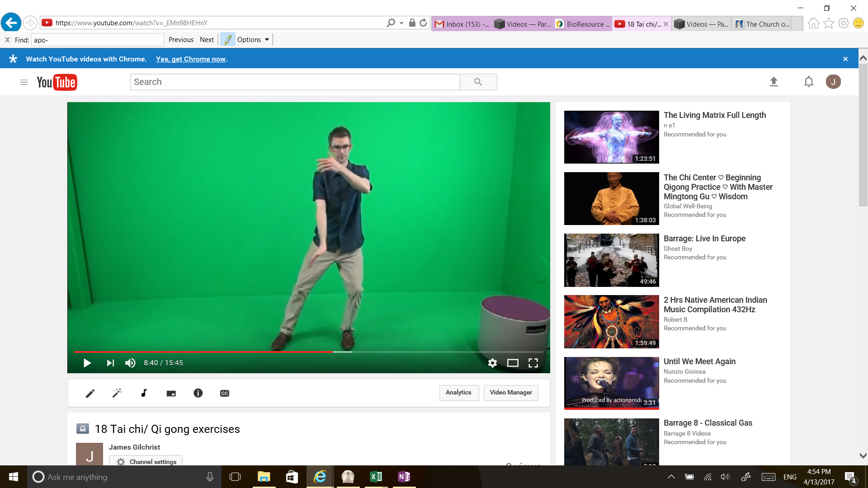Open video player settings gear menu

[492, 363]
